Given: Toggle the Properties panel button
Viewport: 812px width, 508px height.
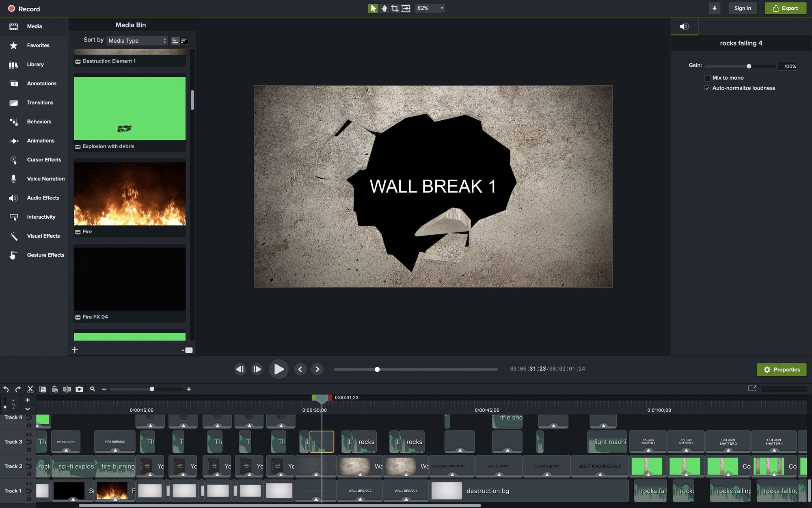Looking at the screenshot, I should pos(782,369).
